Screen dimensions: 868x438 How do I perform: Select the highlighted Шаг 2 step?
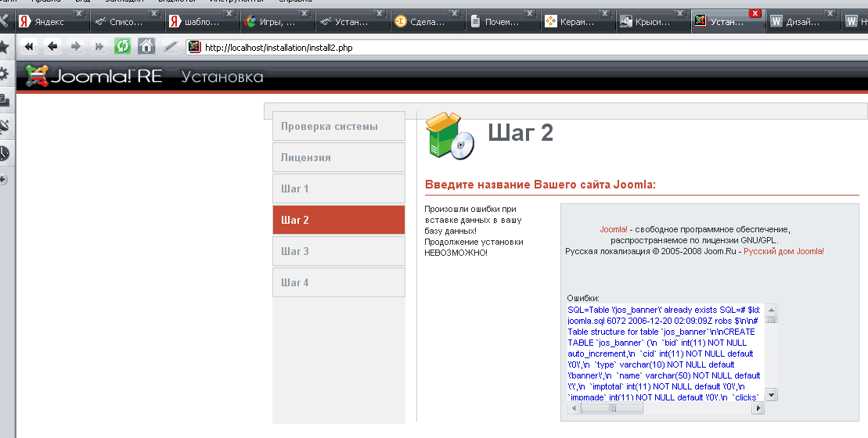point(339,220)
